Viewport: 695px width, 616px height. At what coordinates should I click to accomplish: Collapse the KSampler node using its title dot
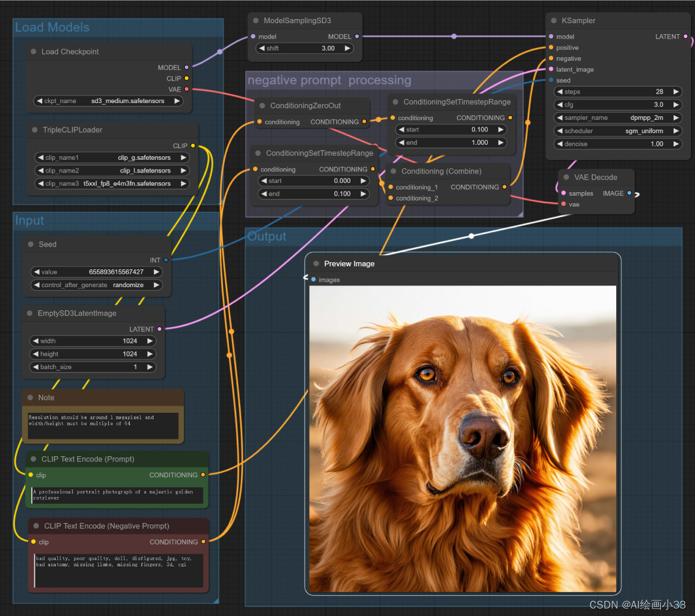coord(554,20)
